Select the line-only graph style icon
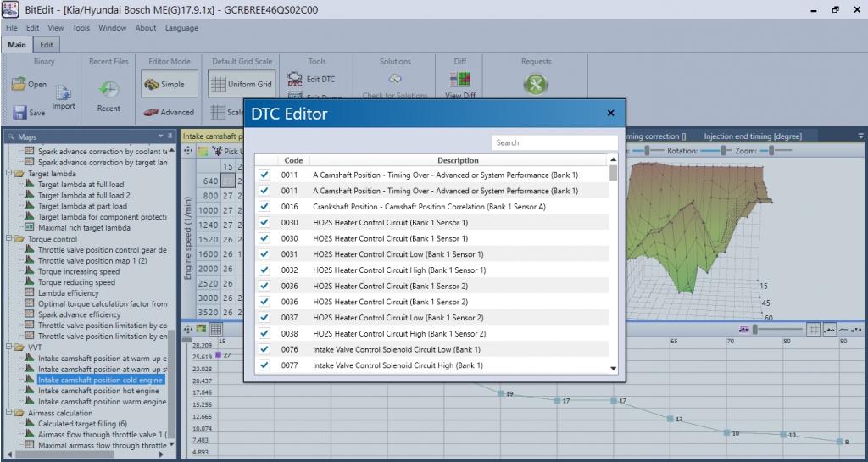The image size is (868, 462). (843, 329)
